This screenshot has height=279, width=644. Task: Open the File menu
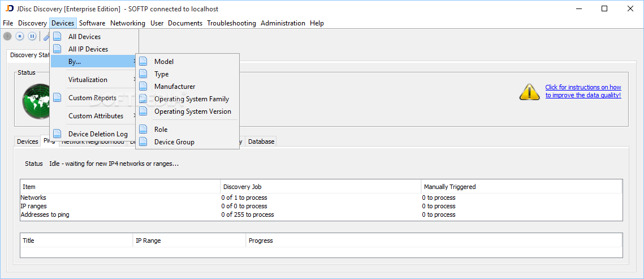click(x=8, y=23)
